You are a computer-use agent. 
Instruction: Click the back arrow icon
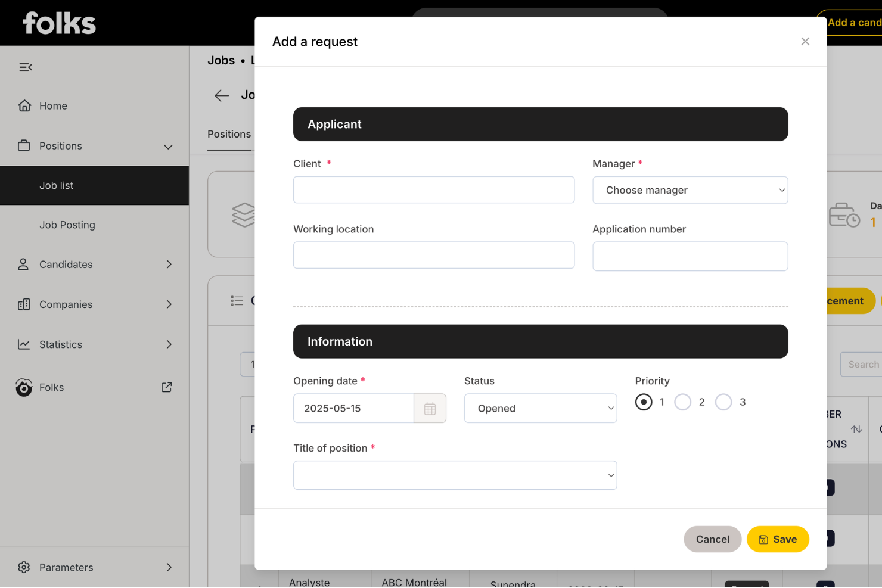click(x=222, y=95)
